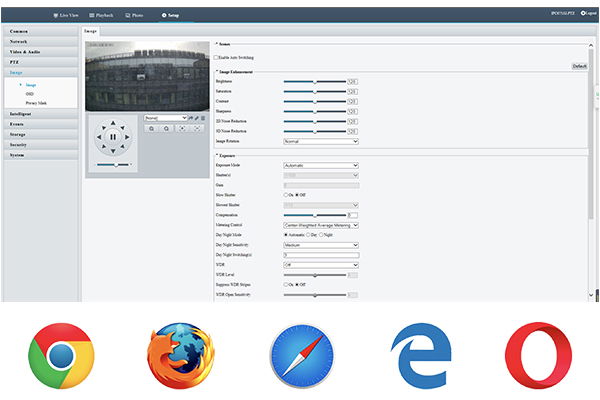The height and width of the screenshot is (400, 600).
Task: Tilt the PTZ camera down
Action: click(x=113, y=151)
